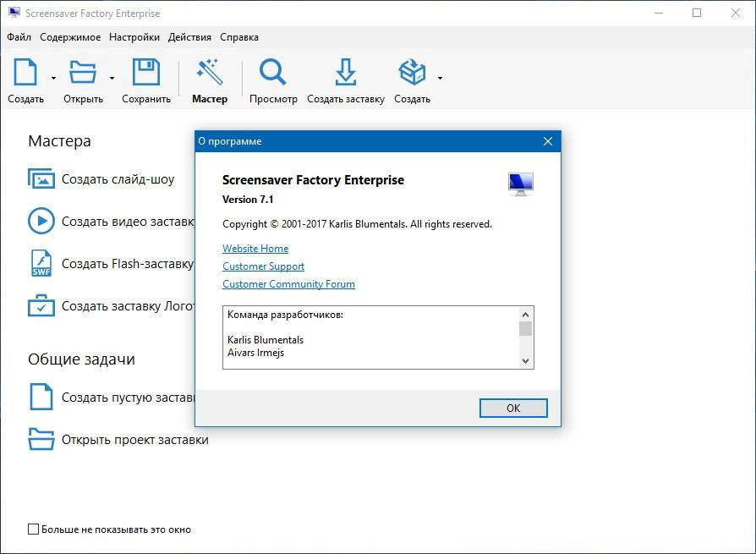Click the Karlis Blumentals credits line
The height and width of the screenshot is (554, 756).
click(266, 340)
